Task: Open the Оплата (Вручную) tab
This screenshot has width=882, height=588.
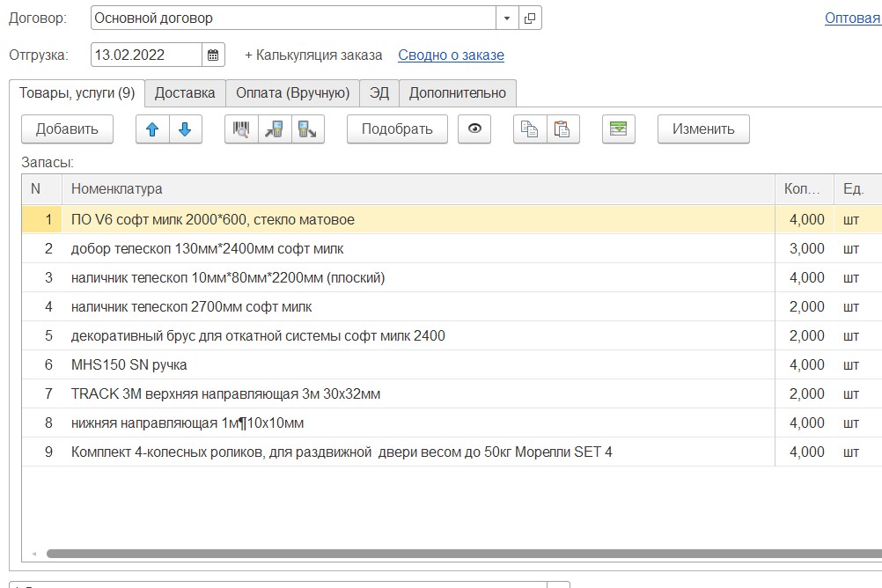Action: pos(292,92)
